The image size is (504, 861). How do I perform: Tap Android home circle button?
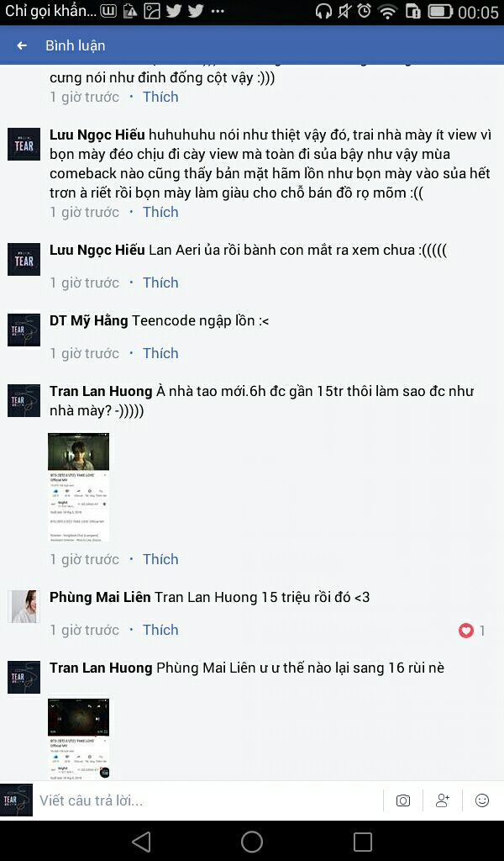pyautogui.click(x=252, y=841)
